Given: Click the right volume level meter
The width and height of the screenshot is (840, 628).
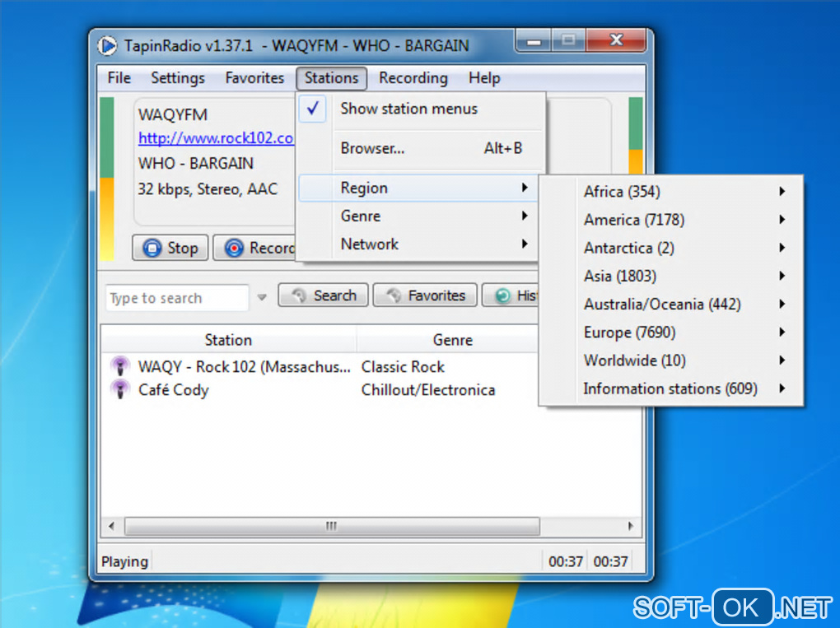Looking at the screenshot, I should pos(636,136).
